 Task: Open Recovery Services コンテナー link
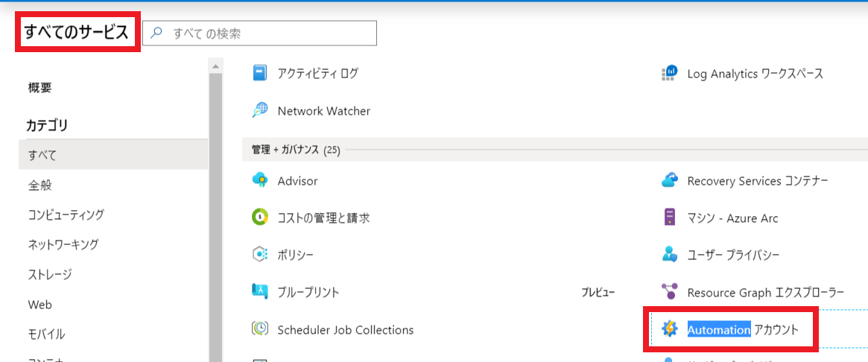coord(758,181)
